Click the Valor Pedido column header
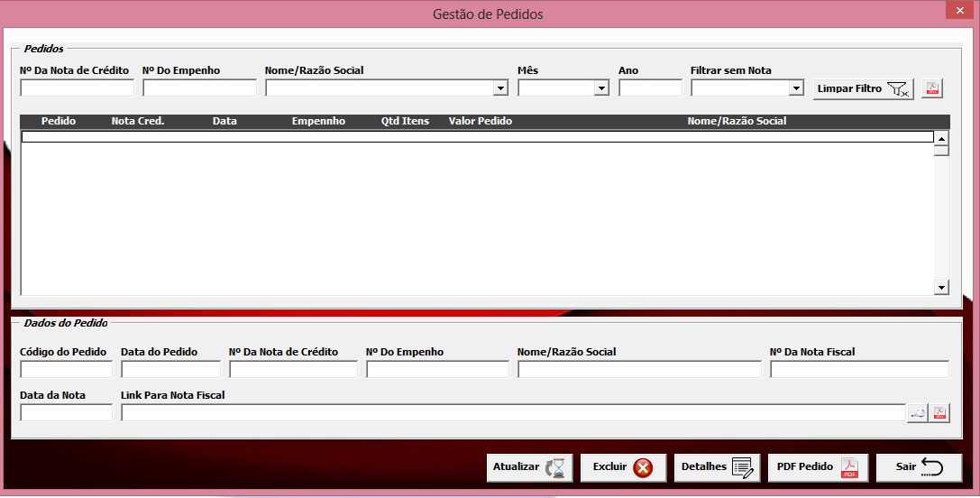The width and height of the screenshot is (980, 498). (x=480, y=122)
